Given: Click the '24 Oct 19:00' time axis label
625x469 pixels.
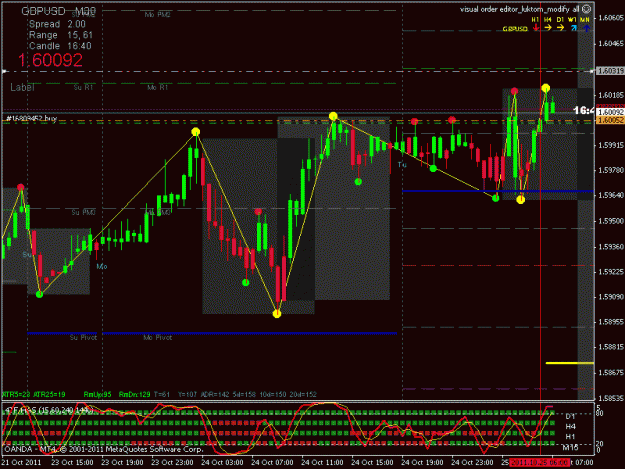Looking at the screenshot, I should coord(422,463).
